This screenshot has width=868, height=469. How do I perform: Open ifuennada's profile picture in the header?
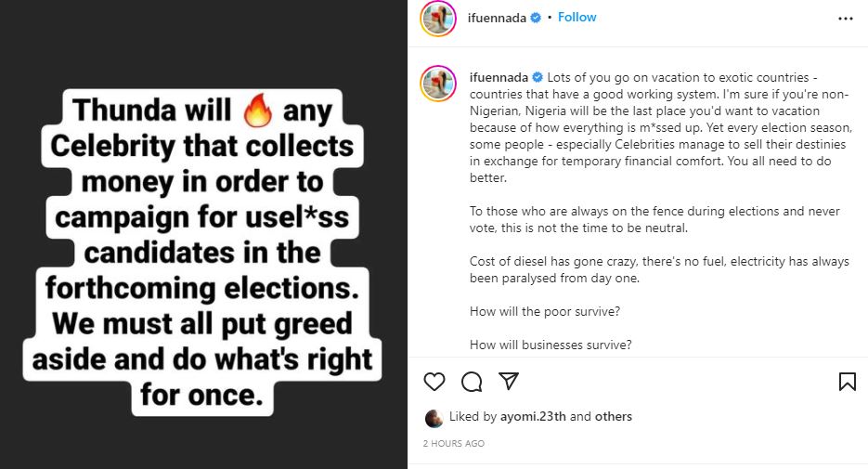click(438, 19)
